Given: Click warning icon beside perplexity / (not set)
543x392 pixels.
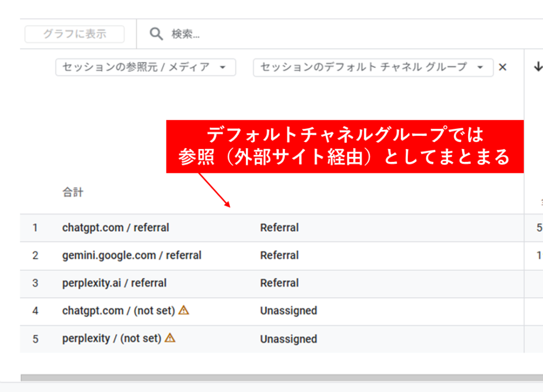Looking at the screenshot, I should coord(170,338).
